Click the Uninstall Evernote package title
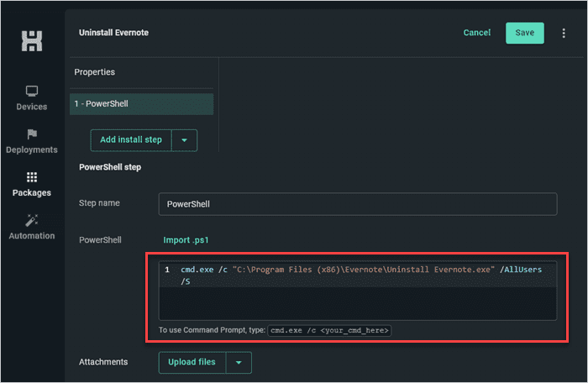Image resolution: width=588 pixels, height=383 pixels. click(x=113, y=33)
